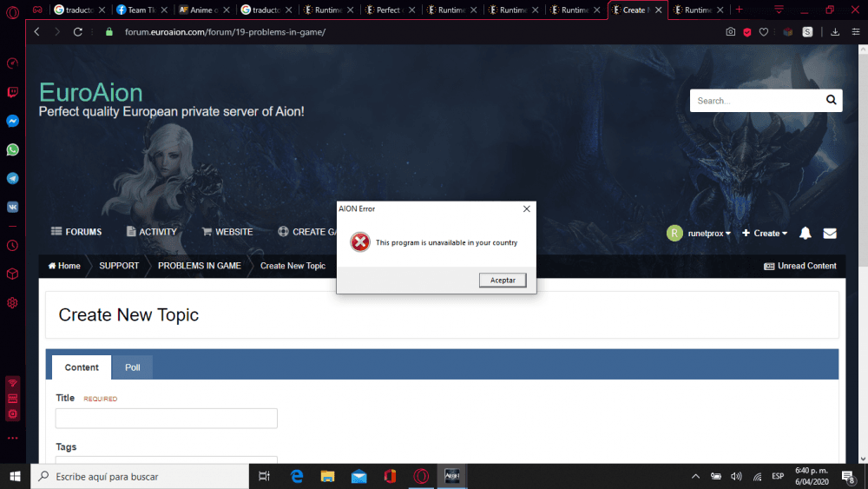868x489 pixels.
Task: Click the Unread Content link
Action: pos(800,266)
